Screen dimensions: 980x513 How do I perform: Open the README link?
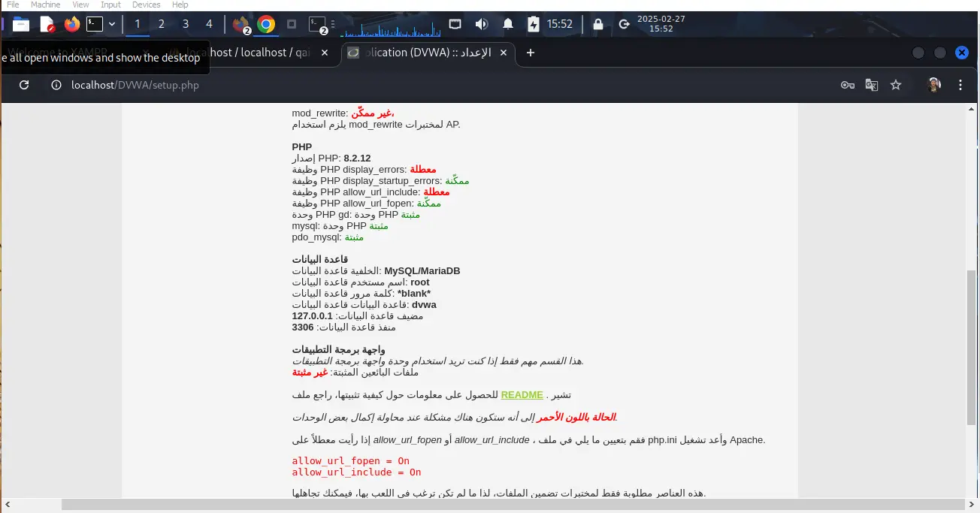tap(522, 394)
